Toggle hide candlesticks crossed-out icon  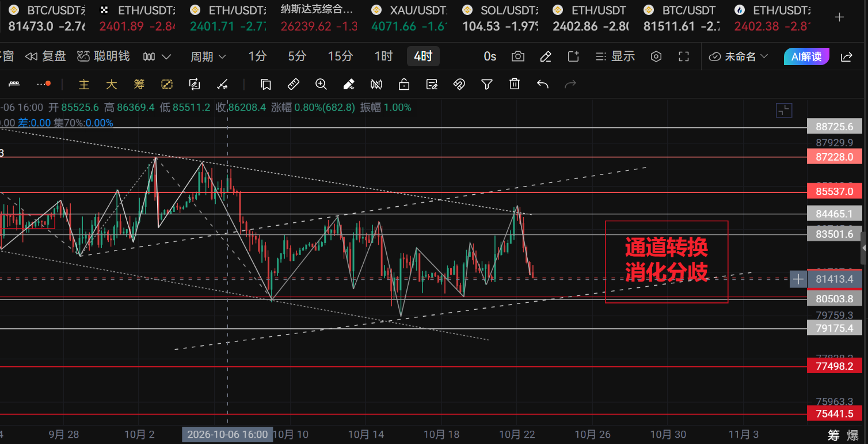[x=376, y=85]
